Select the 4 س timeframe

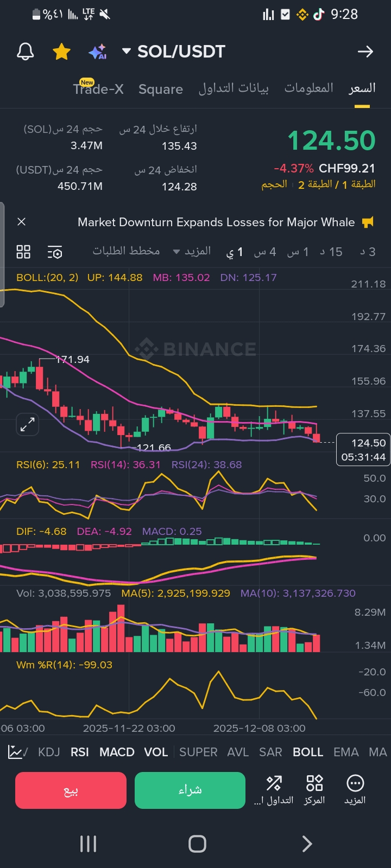click(265, 252)
